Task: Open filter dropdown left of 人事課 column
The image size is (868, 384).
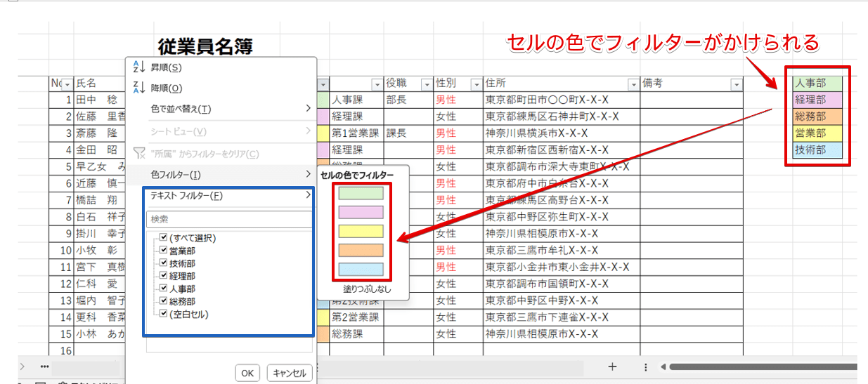Action: click(x=323, y=84)
